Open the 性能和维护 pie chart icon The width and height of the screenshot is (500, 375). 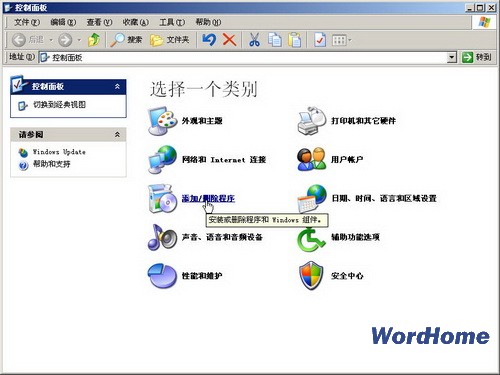pos(162,276)
